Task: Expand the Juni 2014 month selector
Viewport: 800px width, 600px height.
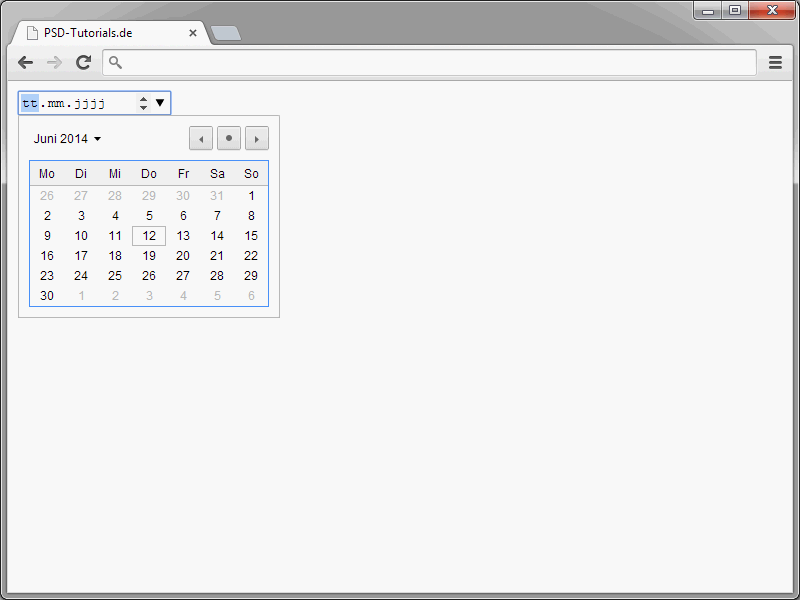Action: (67, 139)
